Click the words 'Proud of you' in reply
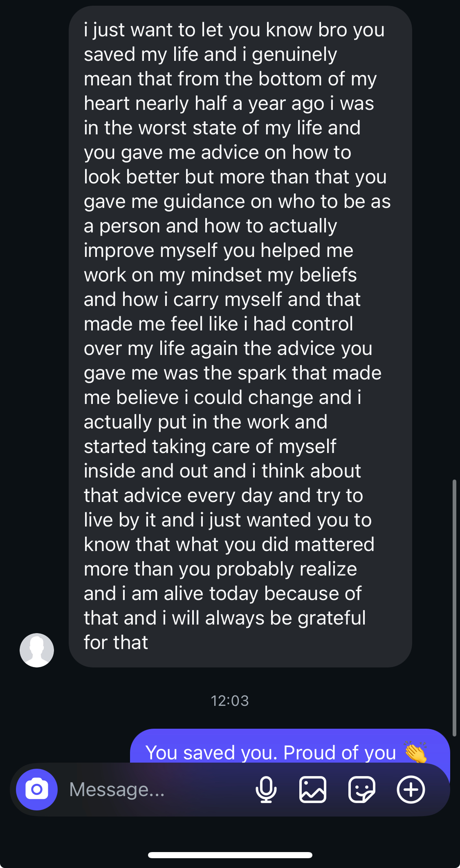Image resolution: width=460 pixels, height=868 pixels. tap(339, 752)
